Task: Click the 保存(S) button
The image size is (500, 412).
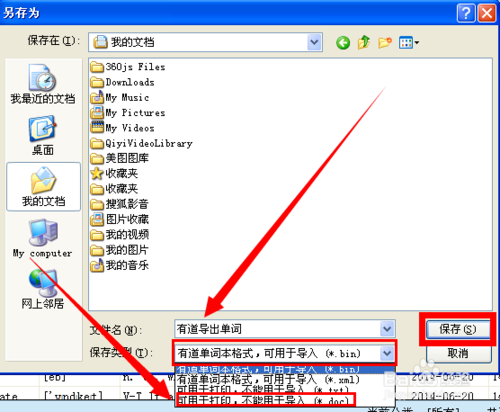Action: [x=458, y=329]
